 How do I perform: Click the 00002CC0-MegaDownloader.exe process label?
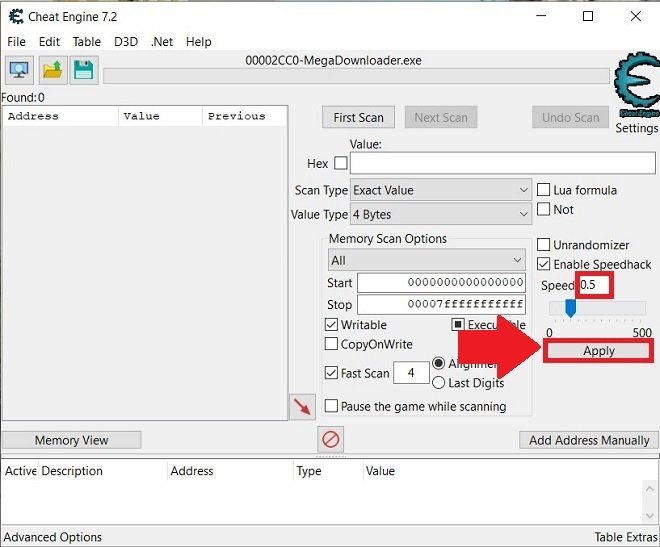tap(333, 61)
